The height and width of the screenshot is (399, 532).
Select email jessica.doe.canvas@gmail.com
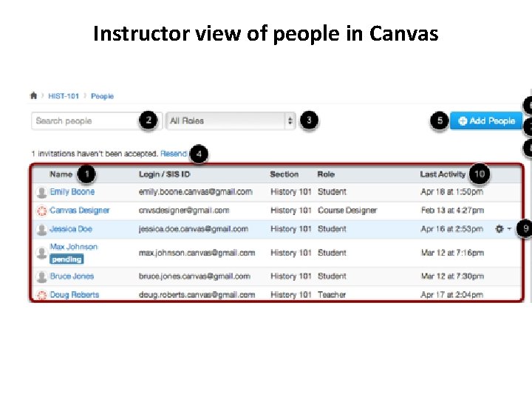click(194, 229)
